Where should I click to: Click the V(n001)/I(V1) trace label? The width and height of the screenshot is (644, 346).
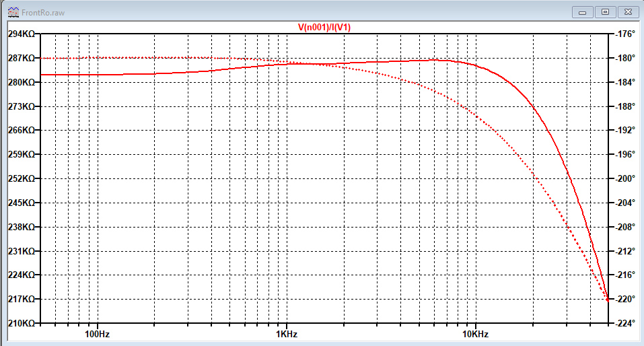[x=324, y=28]
